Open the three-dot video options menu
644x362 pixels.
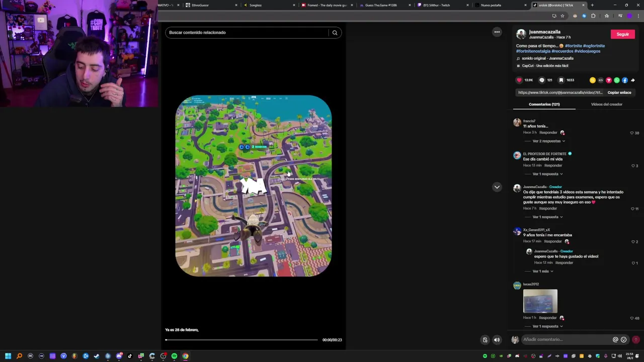pyautogui.click(x=497, y=32)
